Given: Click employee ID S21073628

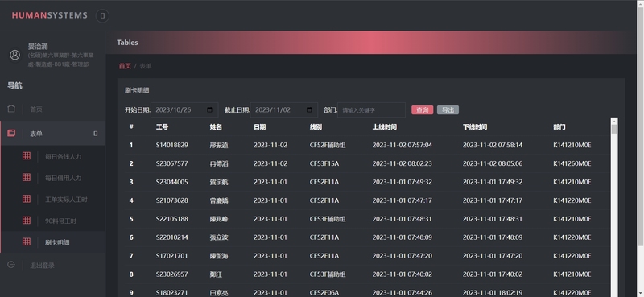Looking at the screenshot, I should click(x=172, y=200).
